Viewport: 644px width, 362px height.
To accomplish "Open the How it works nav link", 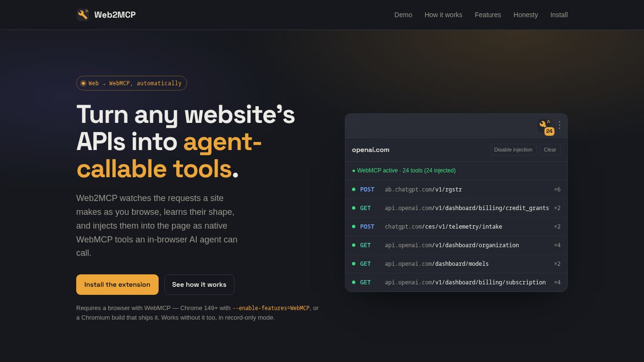I will click(x=443, y=15).
